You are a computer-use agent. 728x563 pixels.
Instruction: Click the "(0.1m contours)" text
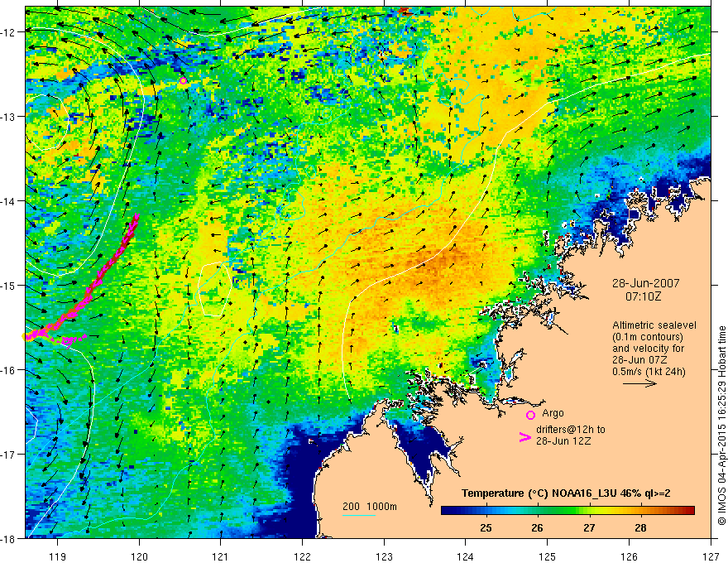[648, 337]
